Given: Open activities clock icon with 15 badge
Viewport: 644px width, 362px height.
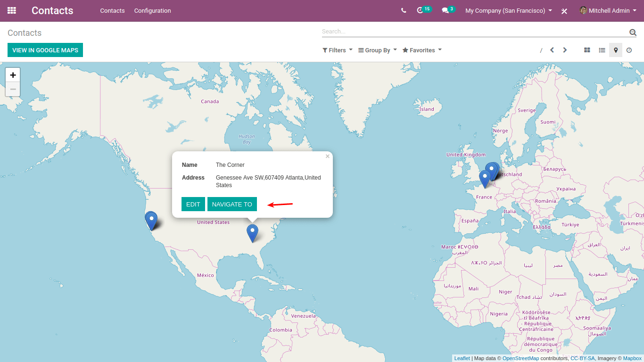Looking at the screenshot, I should click(423, 10).
